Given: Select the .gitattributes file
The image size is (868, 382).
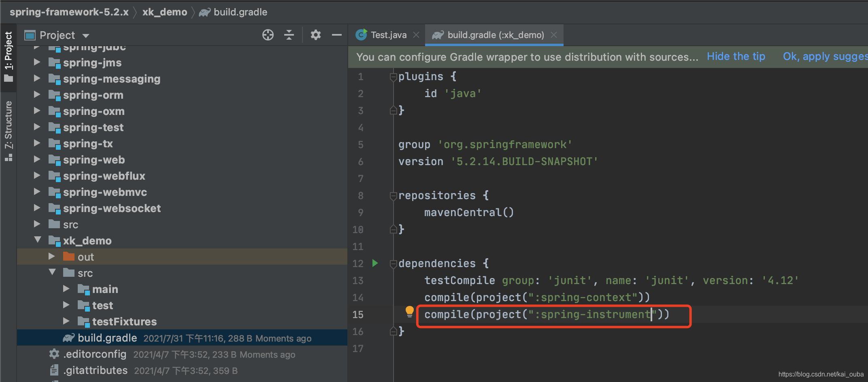Looking at the screenshot, I should tap(182, 370).
